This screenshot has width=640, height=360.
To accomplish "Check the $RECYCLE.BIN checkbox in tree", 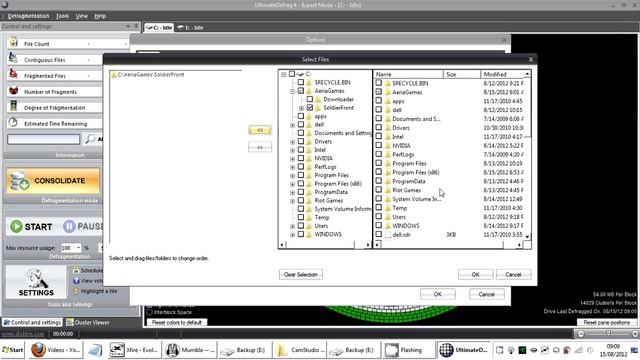I will click(301, 82).
